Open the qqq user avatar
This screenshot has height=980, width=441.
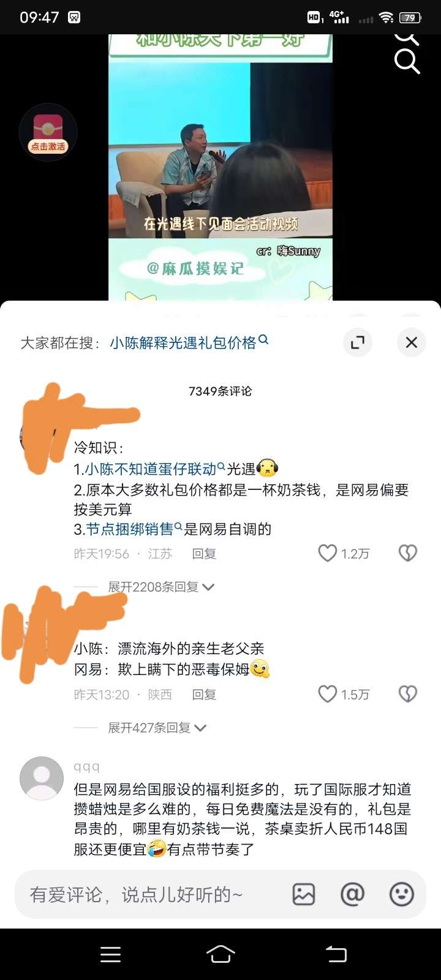(x=42, y=778)
